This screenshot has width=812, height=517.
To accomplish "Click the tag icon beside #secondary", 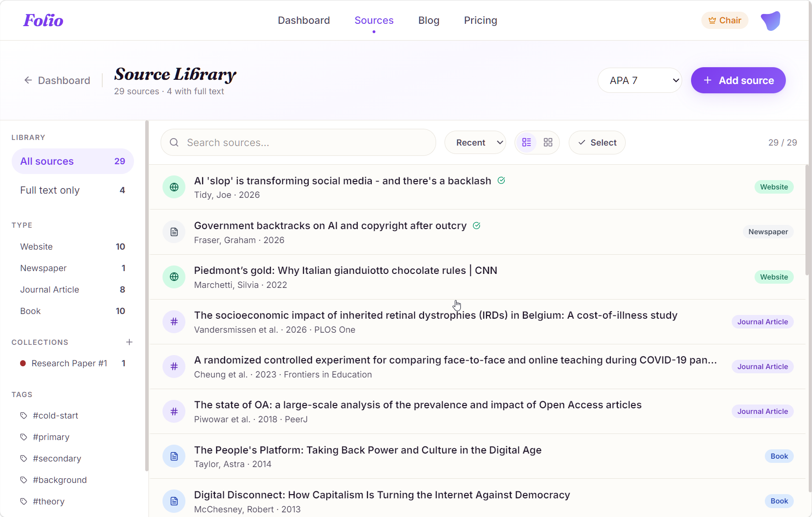I will tap(24, 458).
